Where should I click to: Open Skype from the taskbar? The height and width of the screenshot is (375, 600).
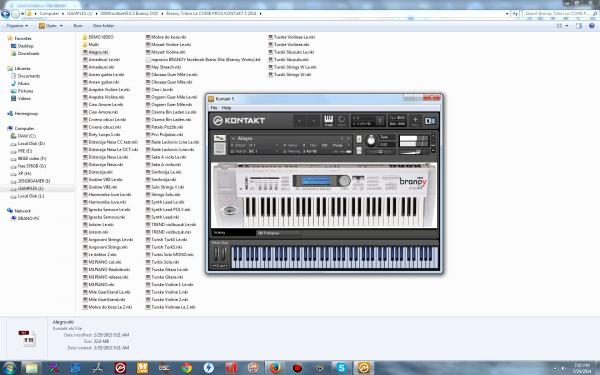(341, 368)
